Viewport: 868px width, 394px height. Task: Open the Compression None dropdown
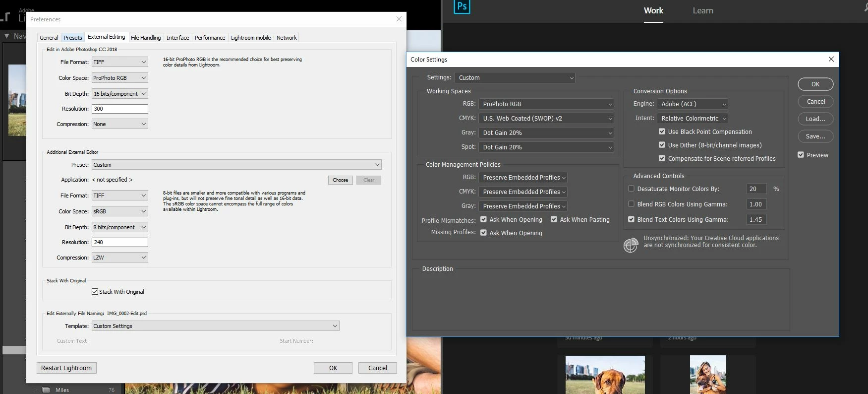[x=120, y=124]
